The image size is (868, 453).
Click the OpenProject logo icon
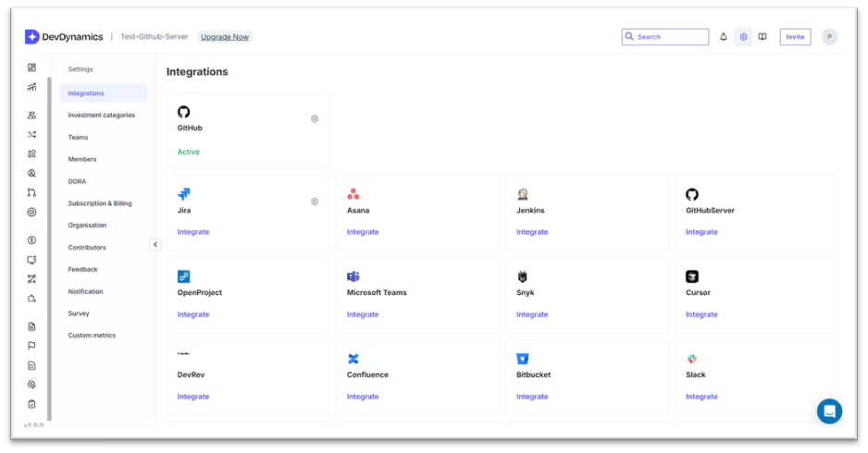click(x=184, y=276)
